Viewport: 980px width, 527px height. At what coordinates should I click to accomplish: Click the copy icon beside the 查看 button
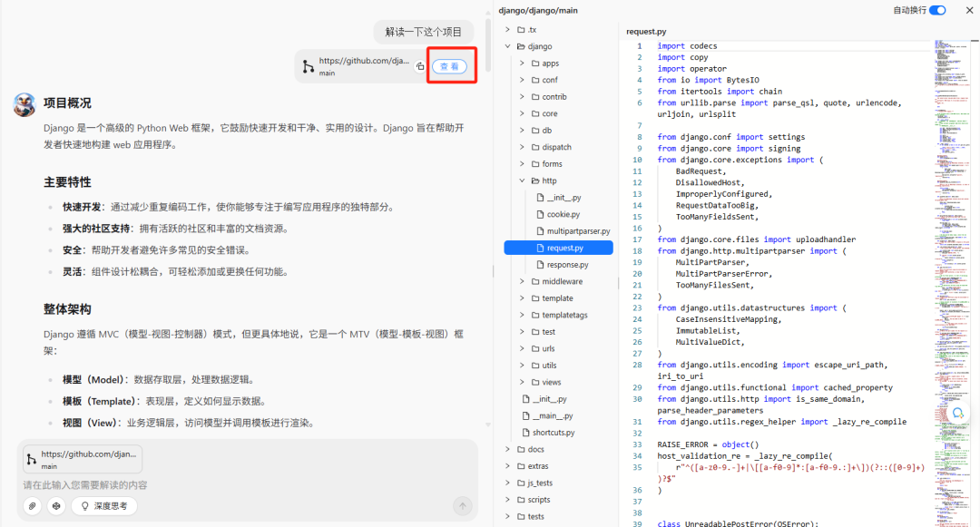point(420,66)
